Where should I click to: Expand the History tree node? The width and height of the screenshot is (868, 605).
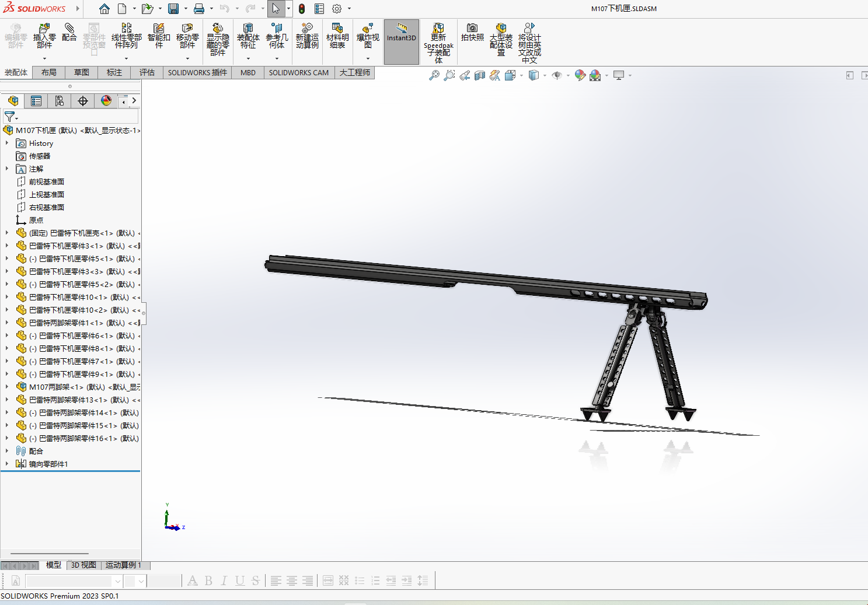(x=7, y=143)
